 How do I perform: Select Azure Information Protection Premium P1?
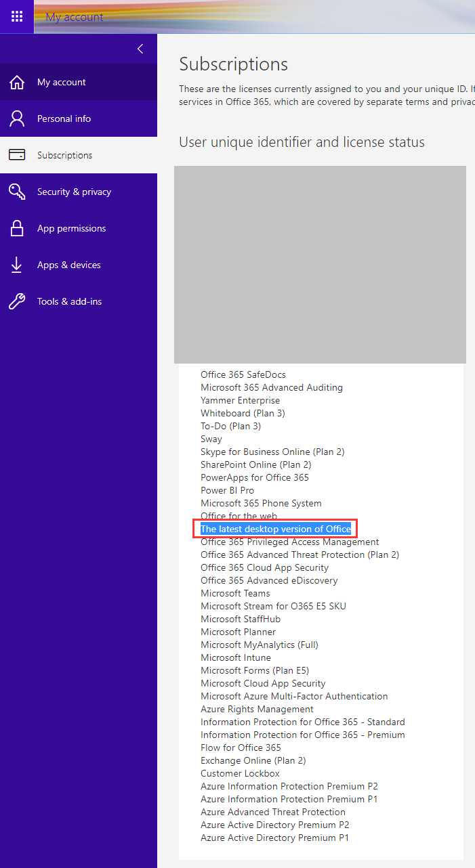coord(289,799)
